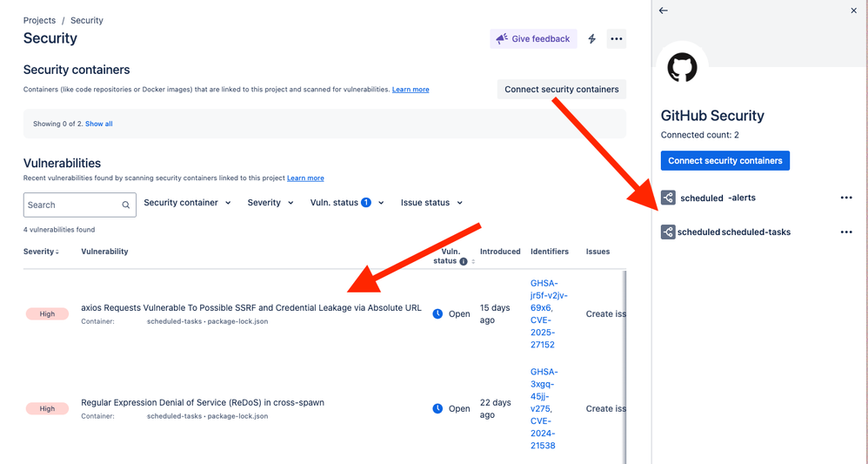Click the axios SSRF vulnerability title
Image resolution: width=868 pixels, height=464 pixels.
[x=251, y=307]
